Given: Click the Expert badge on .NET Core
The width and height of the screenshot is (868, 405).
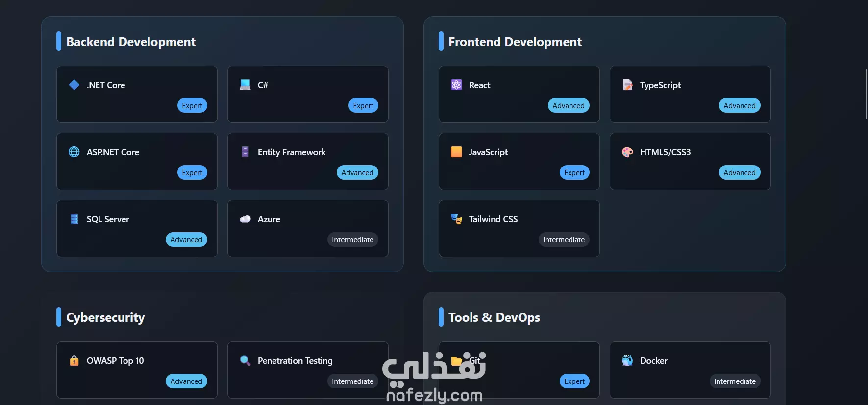Looking at the screenshot, I should pyautogui.click(x=192, y=105).
